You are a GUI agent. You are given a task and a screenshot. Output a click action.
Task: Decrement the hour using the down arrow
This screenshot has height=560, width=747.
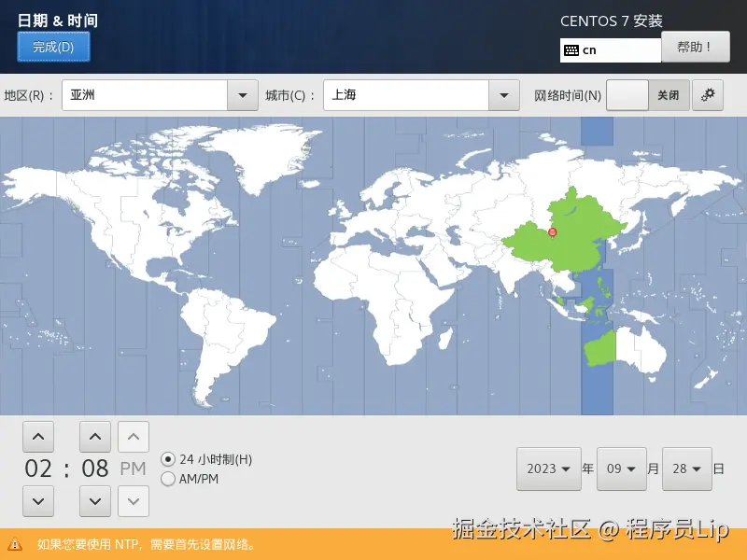[x=38, y=501]
